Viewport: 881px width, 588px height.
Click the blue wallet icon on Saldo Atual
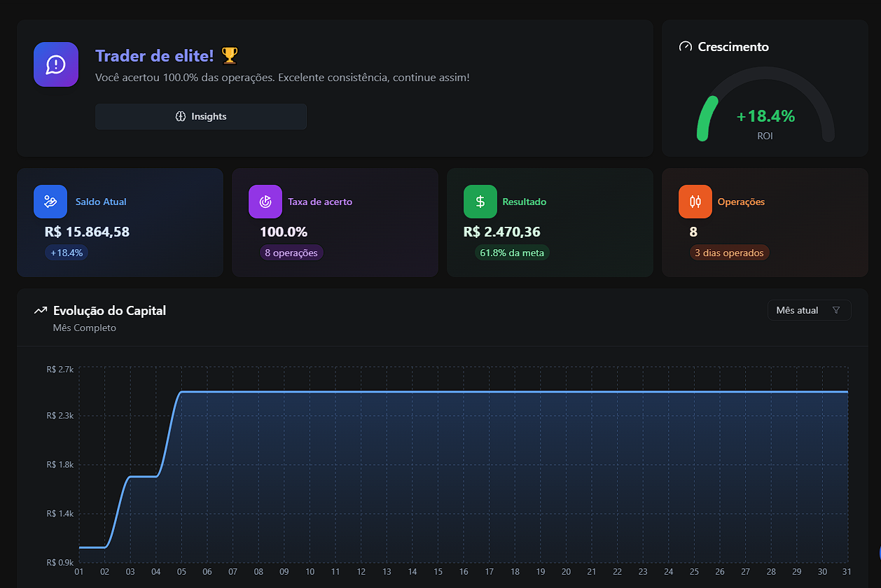point(50,201)
